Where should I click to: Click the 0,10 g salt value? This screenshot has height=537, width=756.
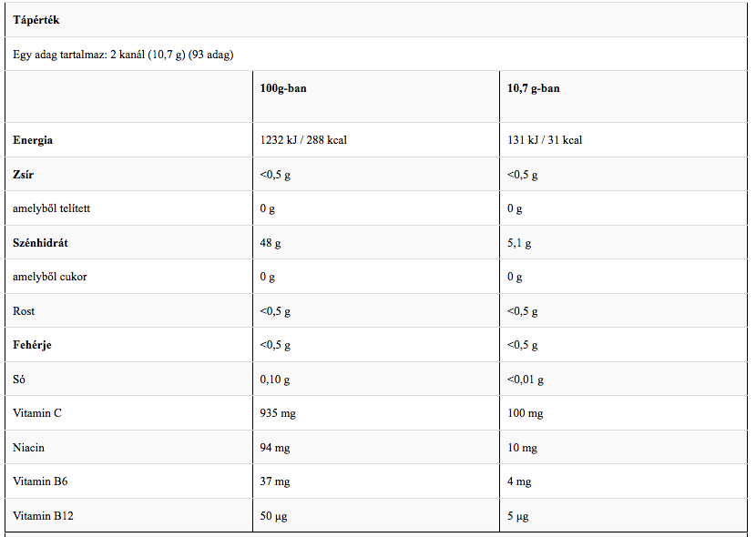(275, 380)
